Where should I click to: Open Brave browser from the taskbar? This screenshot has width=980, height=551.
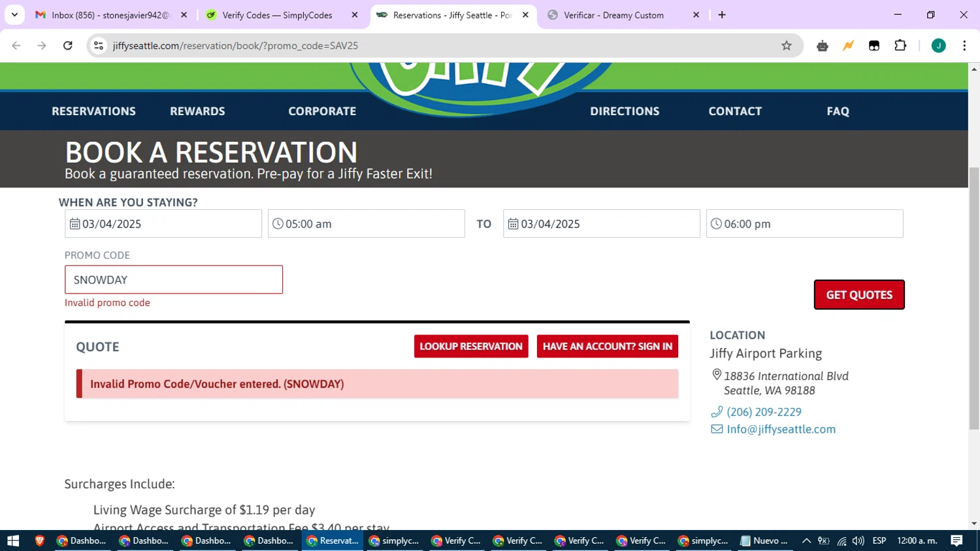40,541
